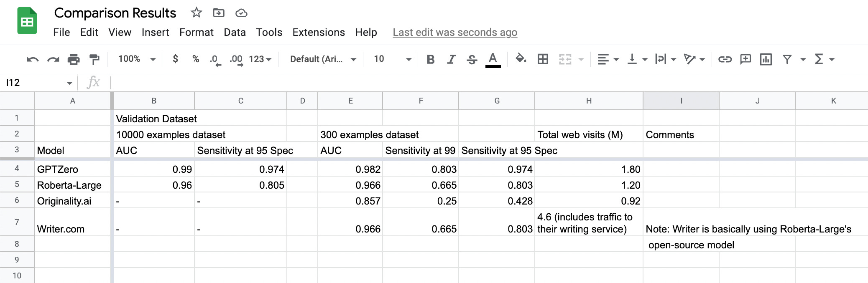Viewport: 868px width, 283px height.
Task: Open filter views dropdown arrow
Action: click(803, 60)
